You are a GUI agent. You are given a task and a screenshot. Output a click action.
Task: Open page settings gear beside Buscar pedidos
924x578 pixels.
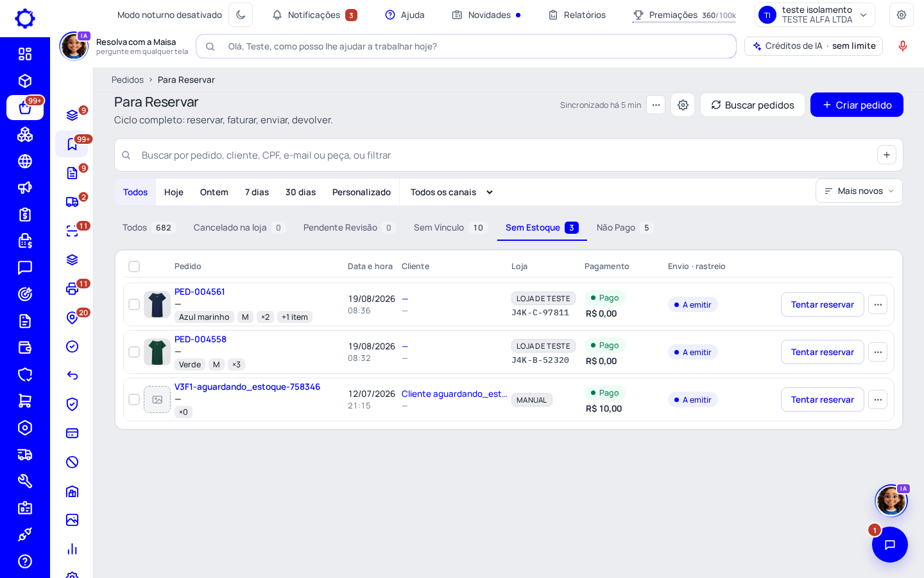click(683, 105)
